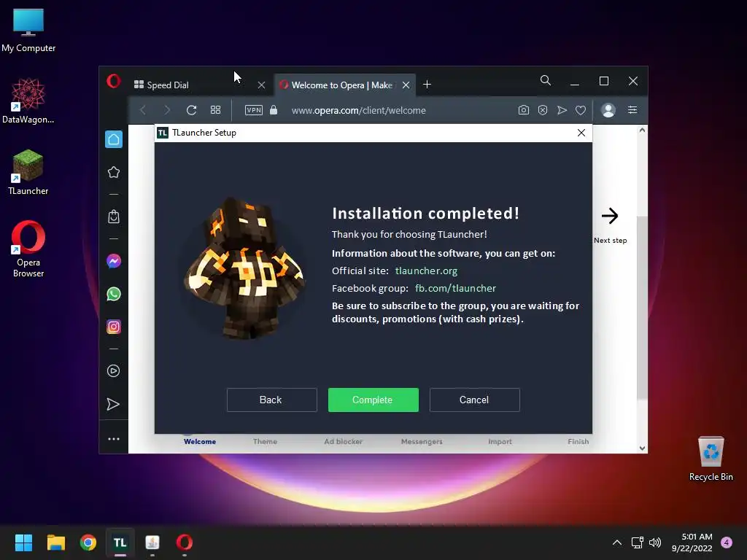The width and height of the screenshot is (747, 560).
Task: Click the send to My Flow toolbar icon
Action: click(x=562, y=110)
